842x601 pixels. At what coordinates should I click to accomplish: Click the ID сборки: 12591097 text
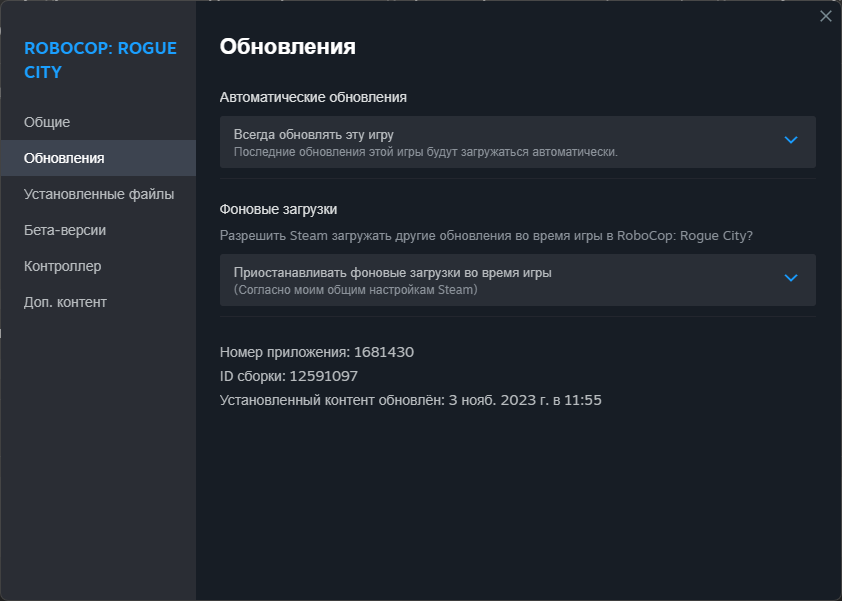[289, 376]
